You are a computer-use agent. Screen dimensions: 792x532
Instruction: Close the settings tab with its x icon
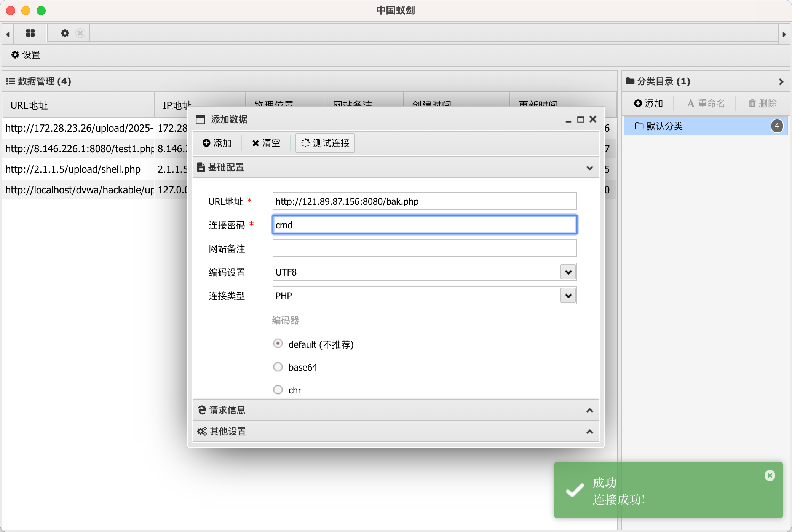(x=80, y=33)
